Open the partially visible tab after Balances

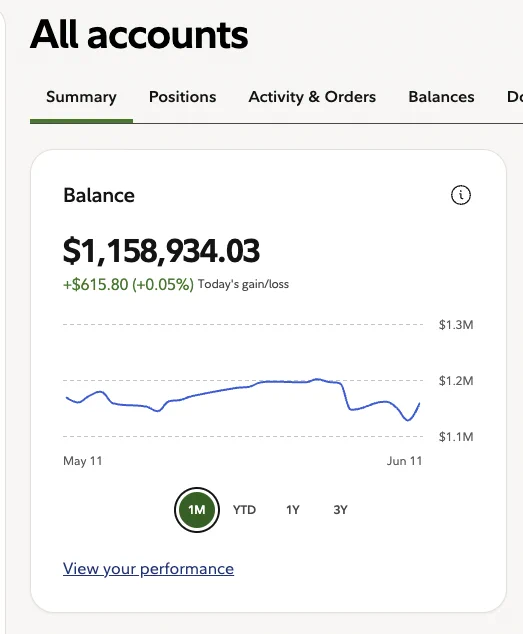click(x=515, y=97)
